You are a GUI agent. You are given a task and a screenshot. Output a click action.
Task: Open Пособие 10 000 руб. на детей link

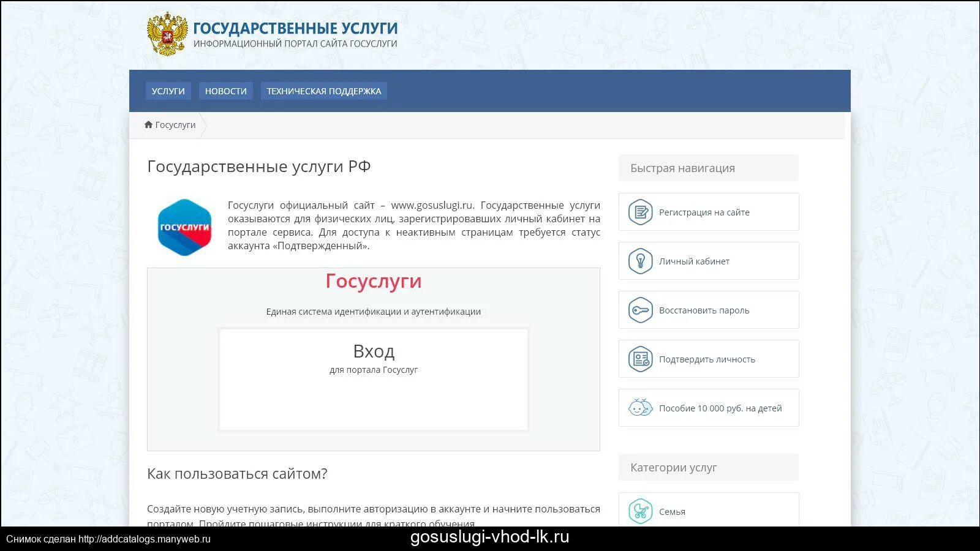(x=709, y=408)
